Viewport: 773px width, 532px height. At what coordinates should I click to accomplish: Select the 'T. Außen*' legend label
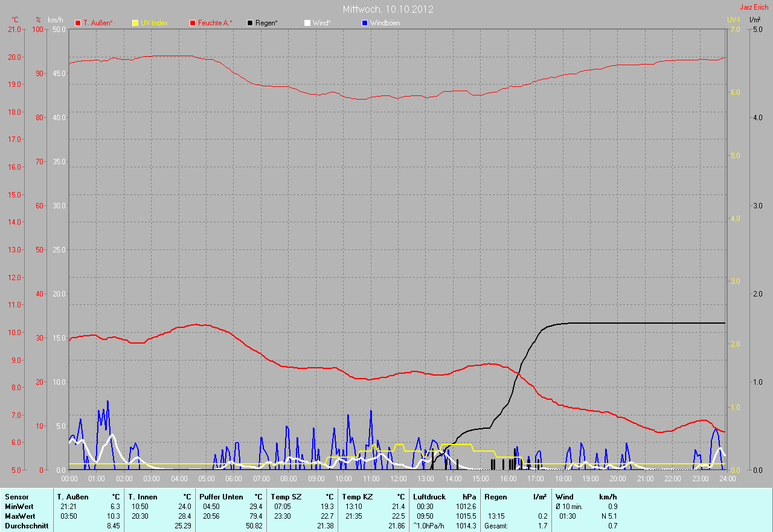tap(98, 23)
